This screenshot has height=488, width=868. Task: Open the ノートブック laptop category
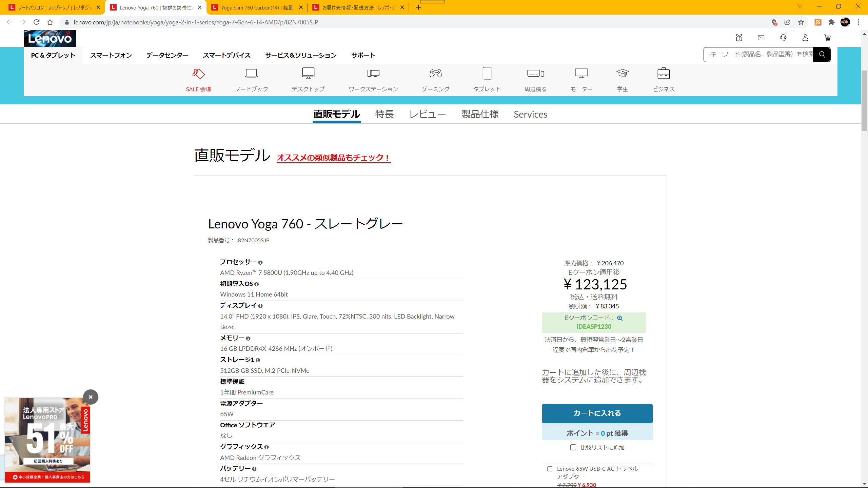[x=251, y=74]
